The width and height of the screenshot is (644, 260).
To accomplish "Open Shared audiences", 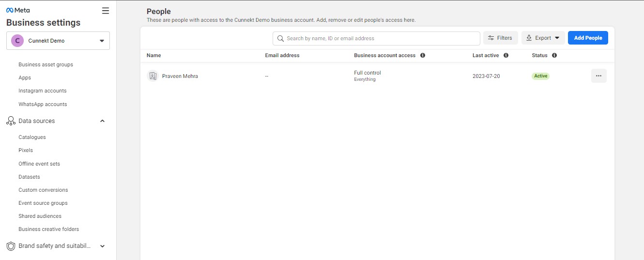I will tap(40, 216).
